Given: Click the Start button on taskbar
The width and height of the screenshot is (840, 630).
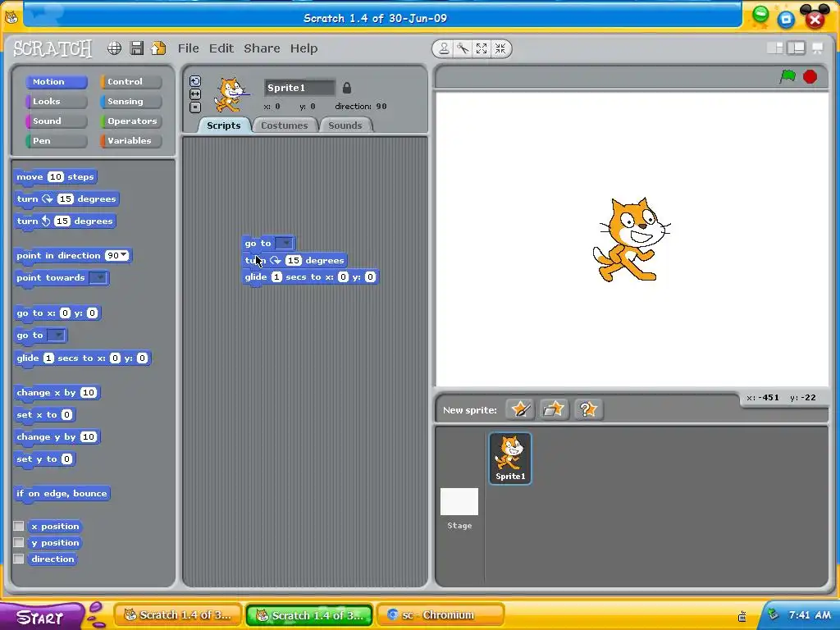Looking at the screenshot, I should [x=40, y=617].
